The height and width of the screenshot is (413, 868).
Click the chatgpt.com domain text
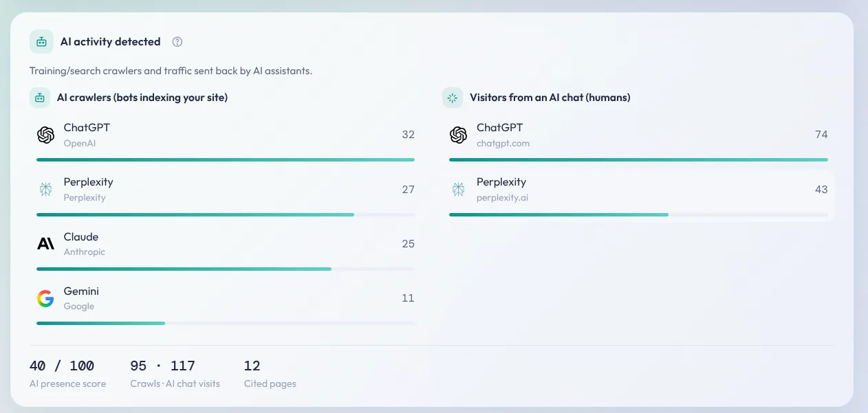click(503, 144)
